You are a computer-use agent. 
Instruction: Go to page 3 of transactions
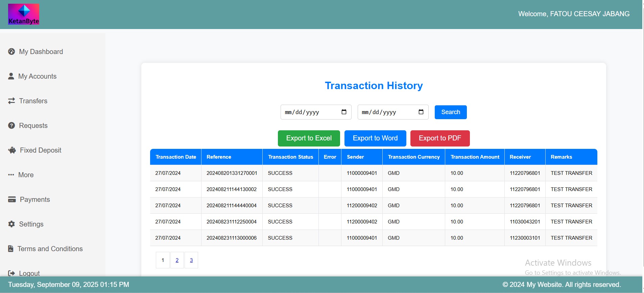click(x=191, y=260)
